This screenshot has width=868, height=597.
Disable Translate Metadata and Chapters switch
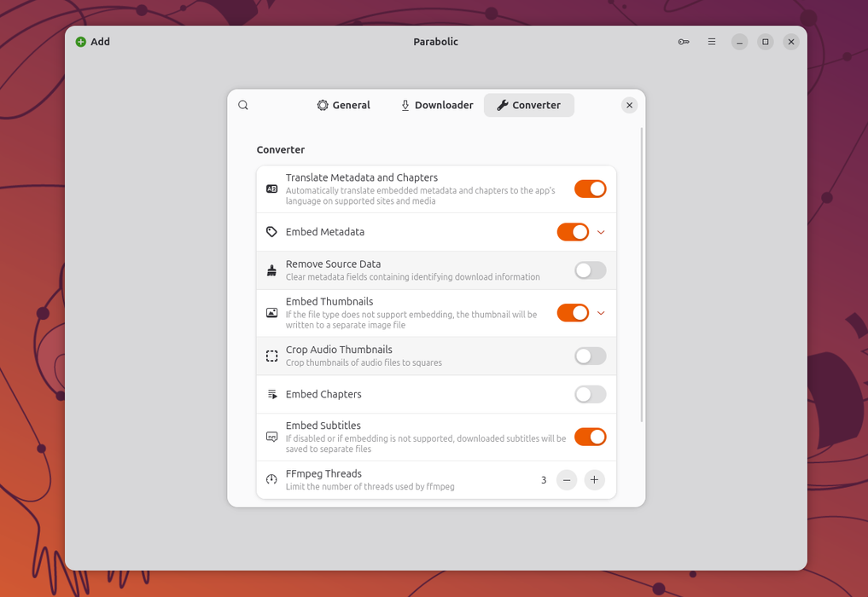pos(590,189)
